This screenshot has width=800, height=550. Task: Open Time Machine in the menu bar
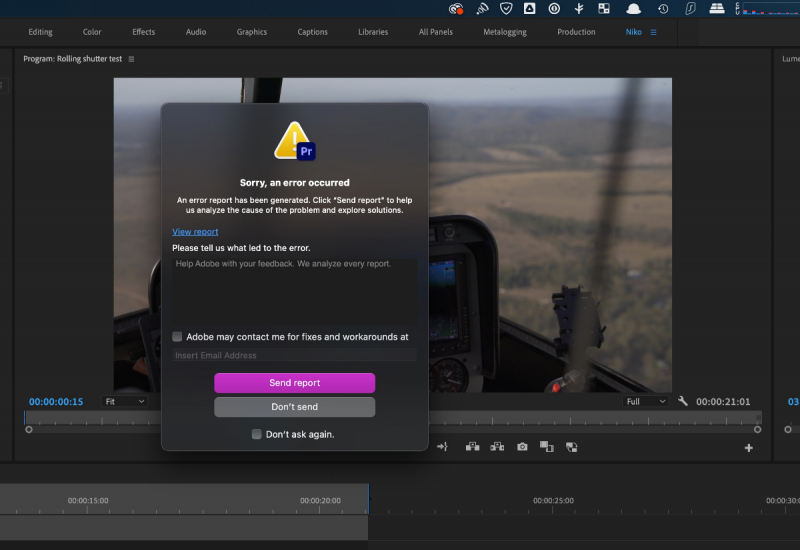tap(663, 8)
